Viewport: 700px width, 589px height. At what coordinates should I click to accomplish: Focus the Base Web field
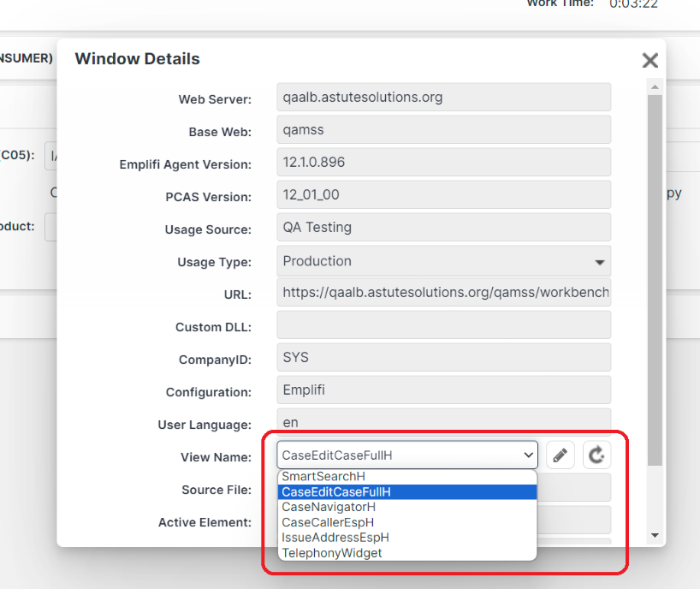click(x=443, y=129)
